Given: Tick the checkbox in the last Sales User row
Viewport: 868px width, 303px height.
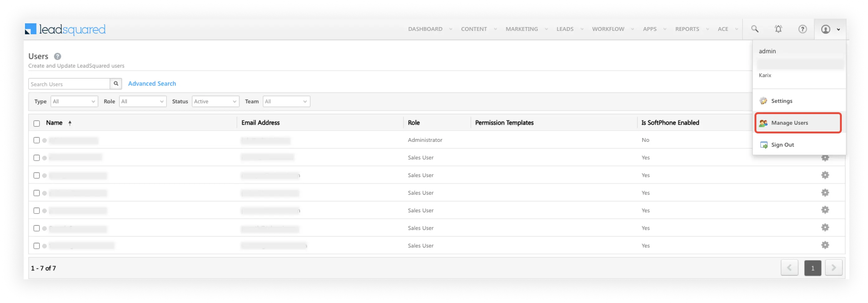Looking at the screenshot, I should [x=37, y=246].
